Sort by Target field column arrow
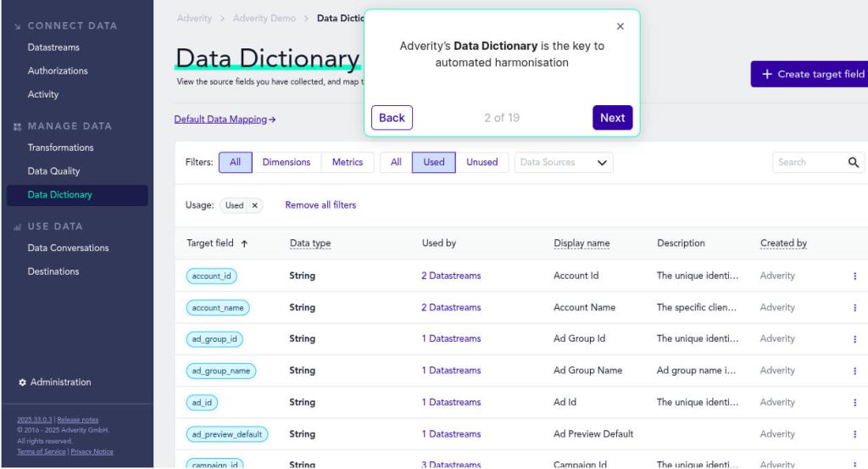The height and width of the screenshot is (469, 868). 244,243
